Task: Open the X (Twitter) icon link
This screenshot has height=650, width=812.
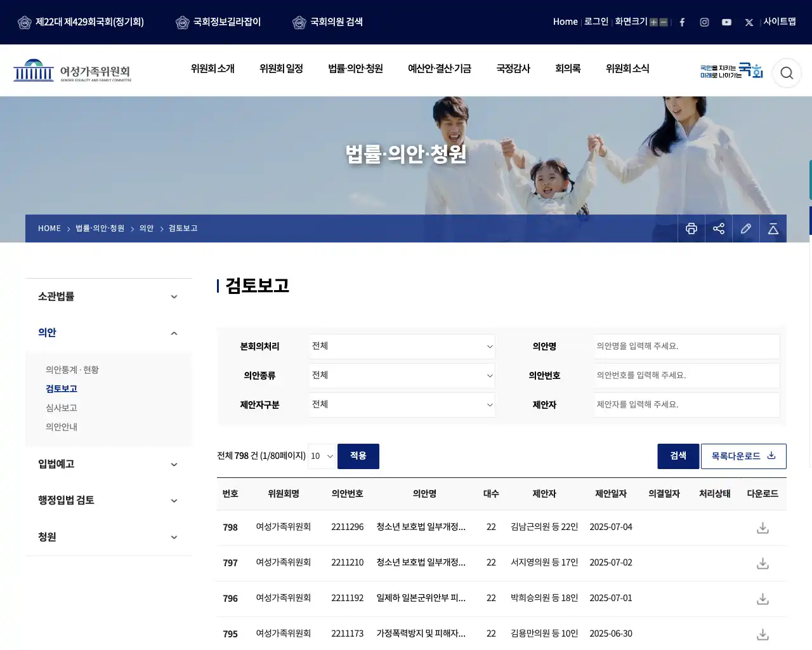Action: tap(749, 22)
